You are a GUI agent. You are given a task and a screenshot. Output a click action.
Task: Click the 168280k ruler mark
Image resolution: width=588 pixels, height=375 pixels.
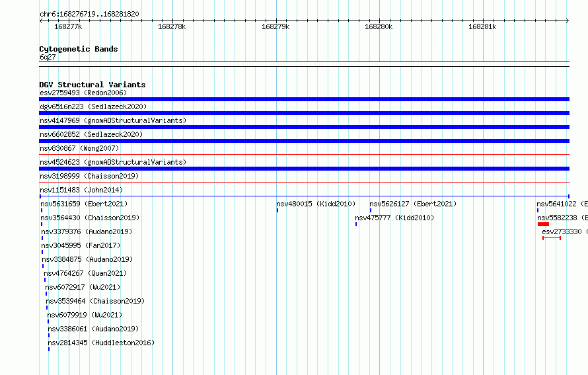379,26
